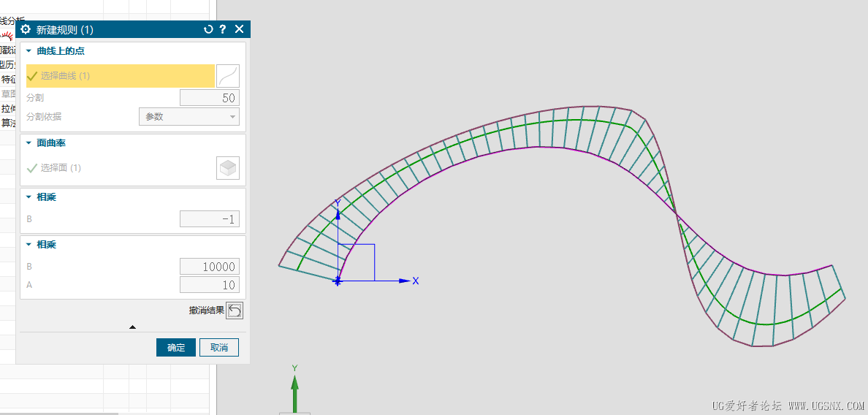Screen dimensions: 868x415
Task: Click the 分割 field showing 50
Action: 210,98
